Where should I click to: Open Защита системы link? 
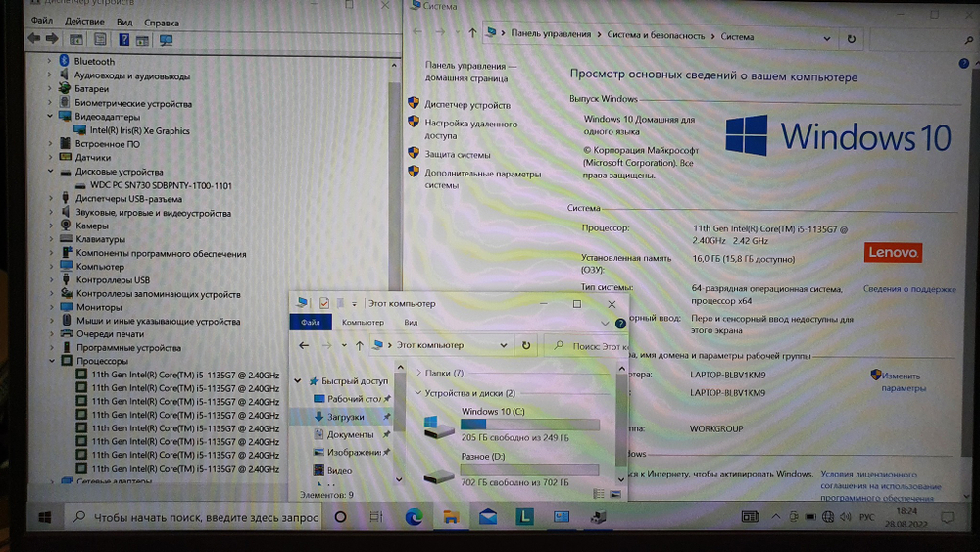point(458,154)
